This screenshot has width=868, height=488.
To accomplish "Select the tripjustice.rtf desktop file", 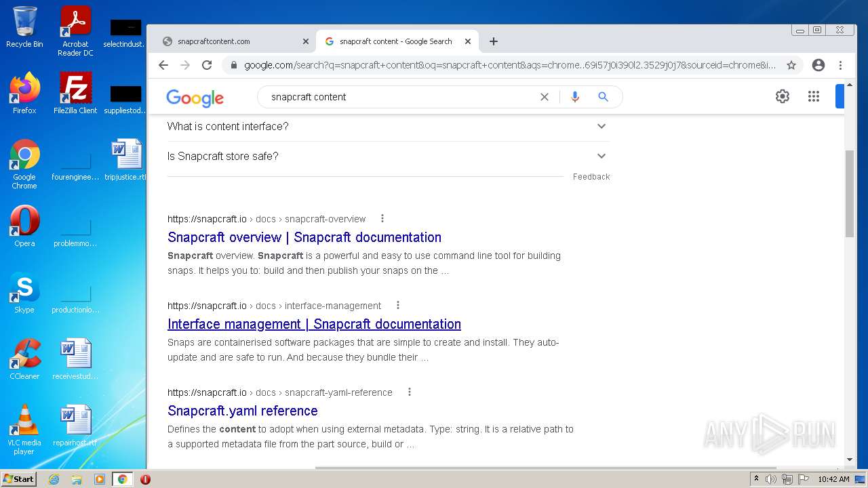I will coord(126,160).
